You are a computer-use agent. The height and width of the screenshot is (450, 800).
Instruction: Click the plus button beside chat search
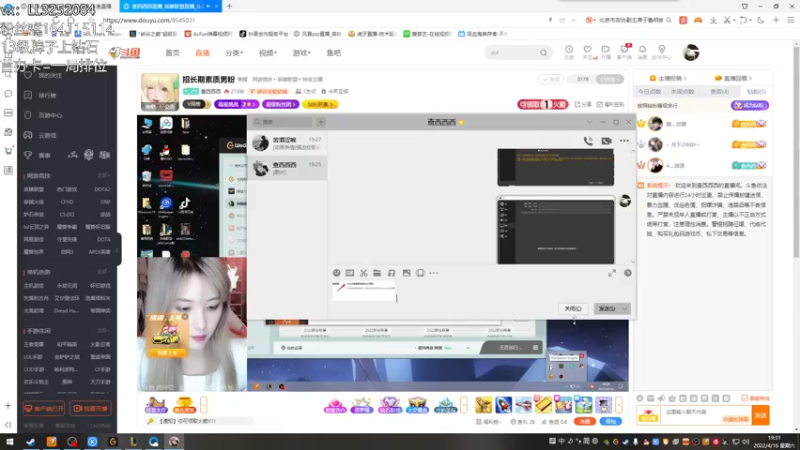321,122
